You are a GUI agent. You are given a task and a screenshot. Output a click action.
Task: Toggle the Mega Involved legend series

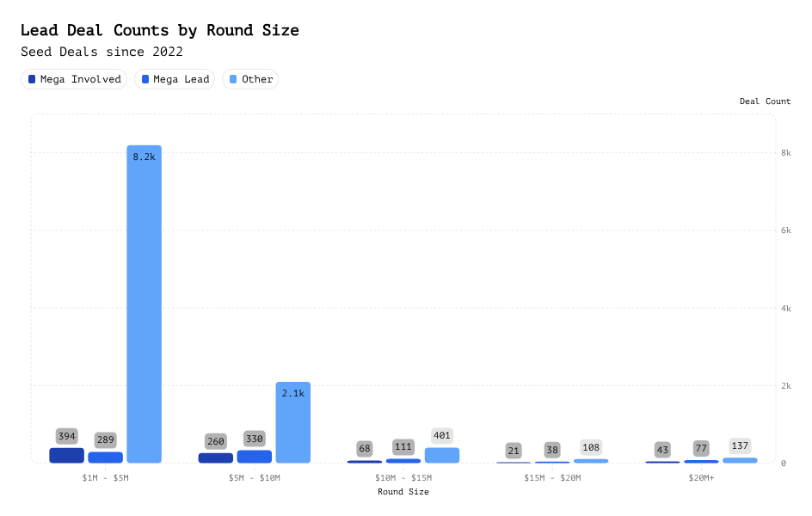tap(74, 79)
